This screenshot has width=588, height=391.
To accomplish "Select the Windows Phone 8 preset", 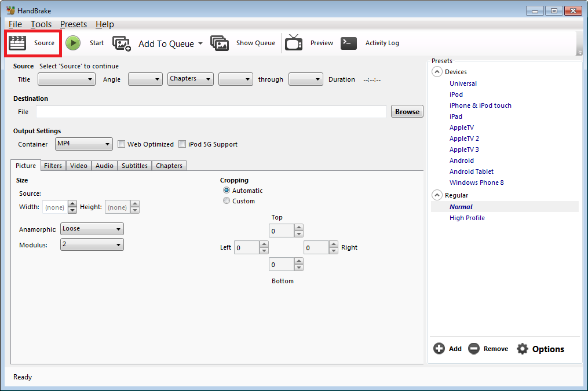I will click(477, 182).
